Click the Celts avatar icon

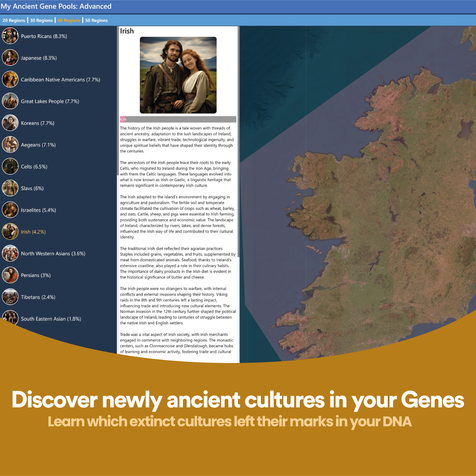(x=10, y=166)
